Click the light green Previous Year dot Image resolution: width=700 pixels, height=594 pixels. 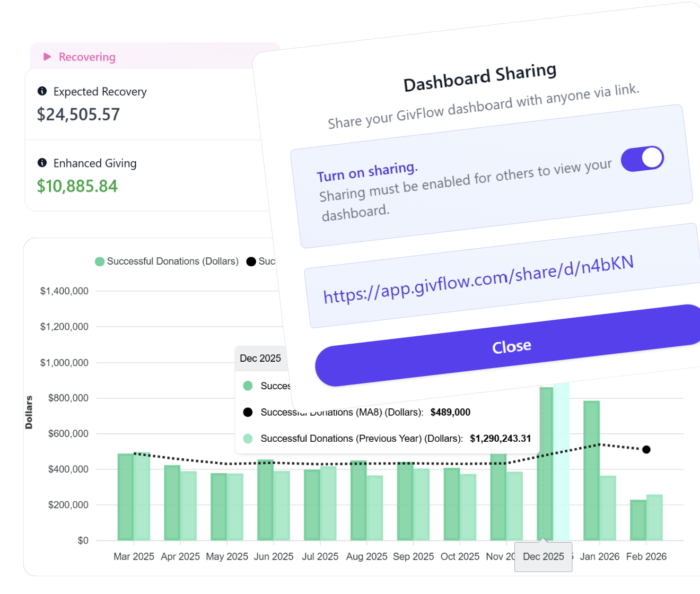point(248,439)
